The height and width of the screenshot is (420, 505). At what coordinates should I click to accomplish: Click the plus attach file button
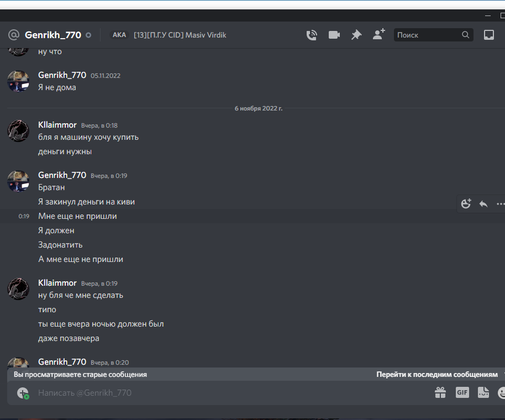(23, 393)
